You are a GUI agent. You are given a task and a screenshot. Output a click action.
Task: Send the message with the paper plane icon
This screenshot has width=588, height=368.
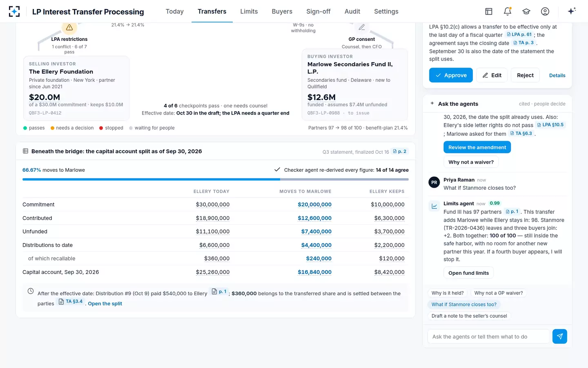coord(559,337)
